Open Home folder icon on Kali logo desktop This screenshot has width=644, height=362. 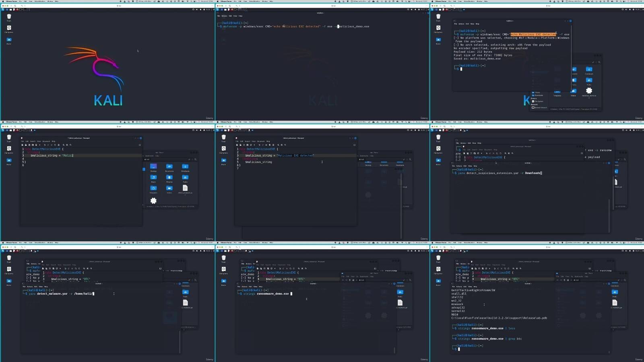tap(9, 40)
